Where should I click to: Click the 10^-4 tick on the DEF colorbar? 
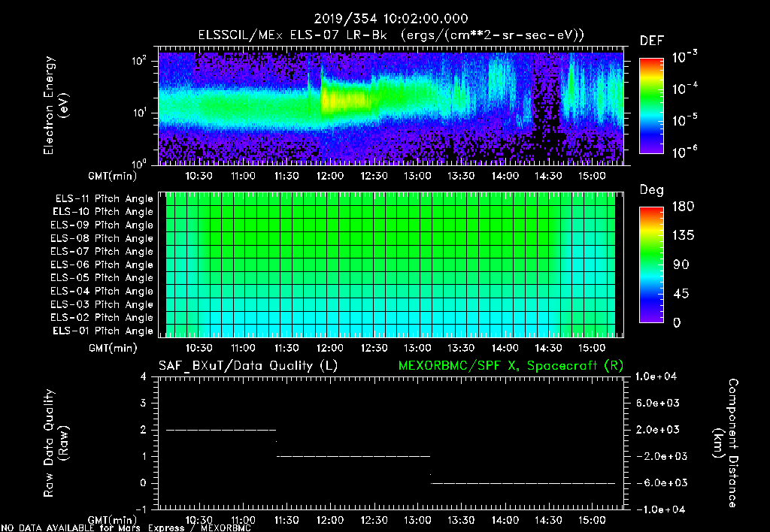coord(685,89)
